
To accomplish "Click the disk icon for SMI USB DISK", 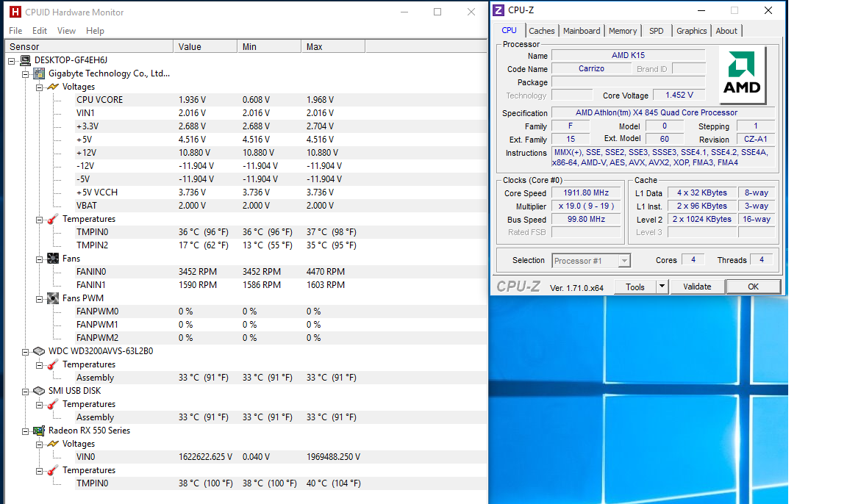I will 39,391.
